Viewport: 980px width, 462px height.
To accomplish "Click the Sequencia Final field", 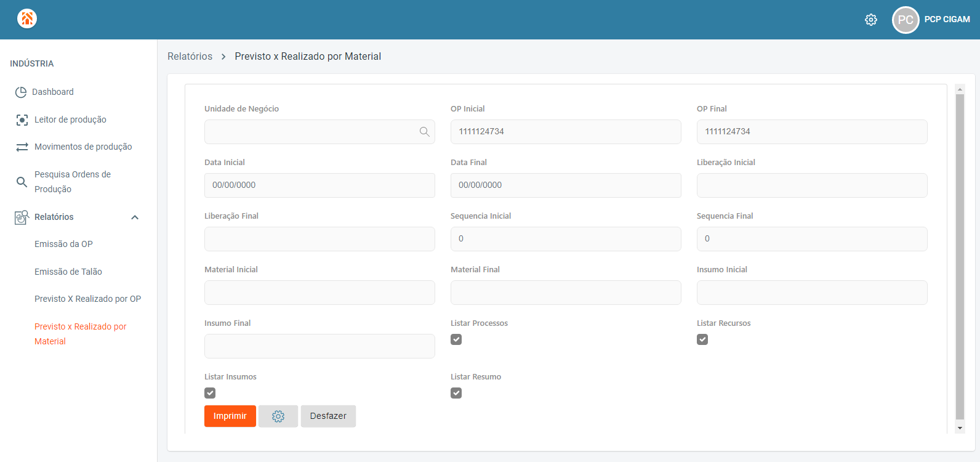I will tap(812, 239).
